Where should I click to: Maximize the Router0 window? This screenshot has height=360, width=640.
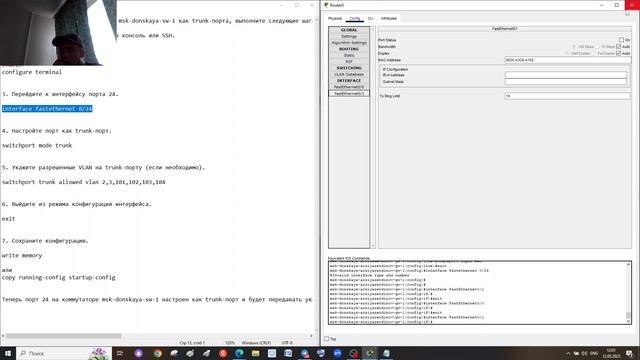617,5
